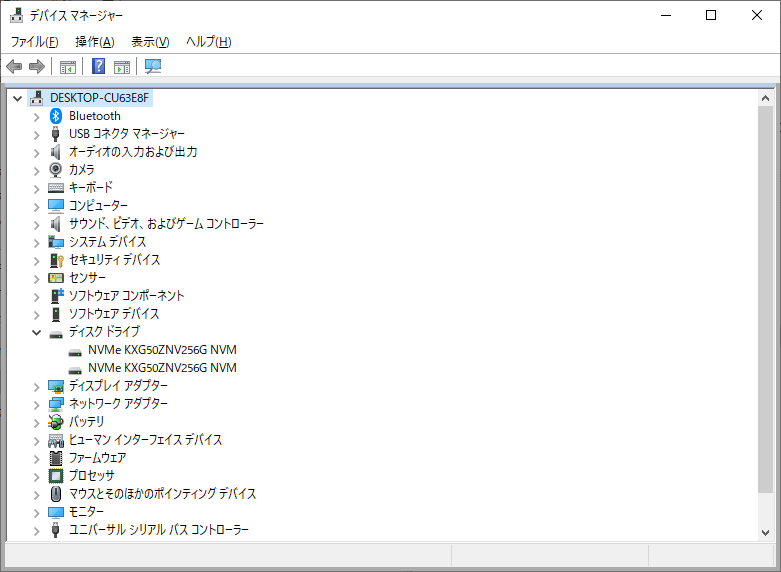Expand the オーディオの入力および出力 category

click(x=36, y=153)
